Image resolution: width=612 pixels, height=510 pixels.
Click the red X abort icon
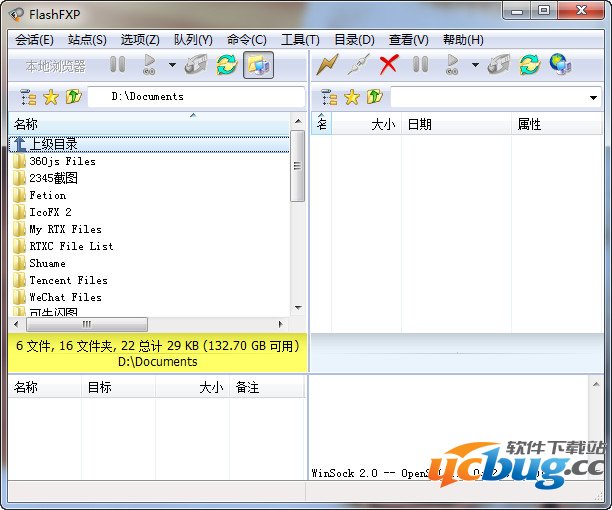(389, 65)
